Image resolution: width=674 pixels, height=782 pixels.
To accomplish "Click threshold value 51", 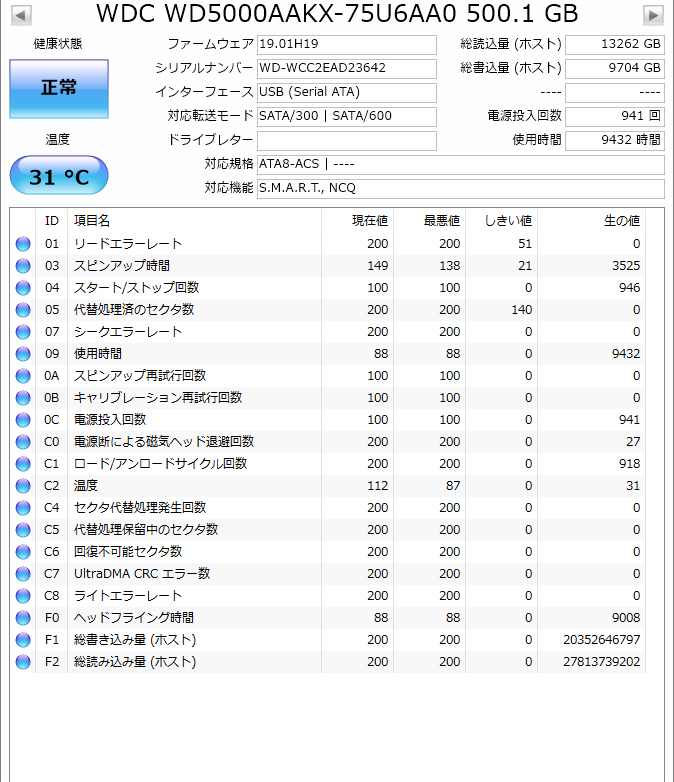I will [525, 244].
